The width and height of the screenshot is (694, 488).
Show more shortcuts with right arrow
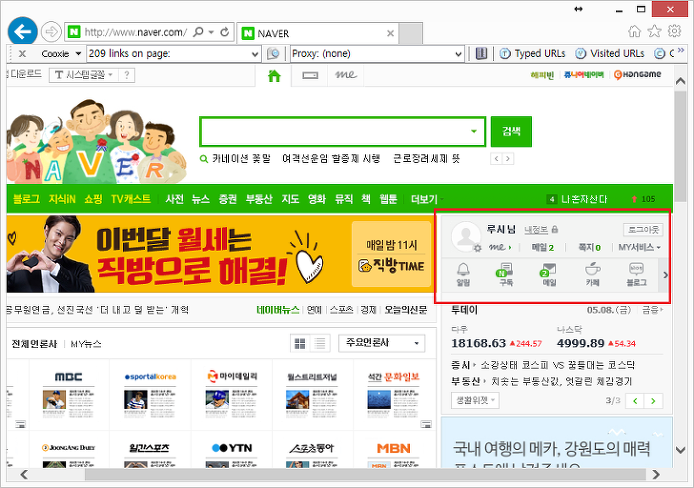[x=665, y=275]
